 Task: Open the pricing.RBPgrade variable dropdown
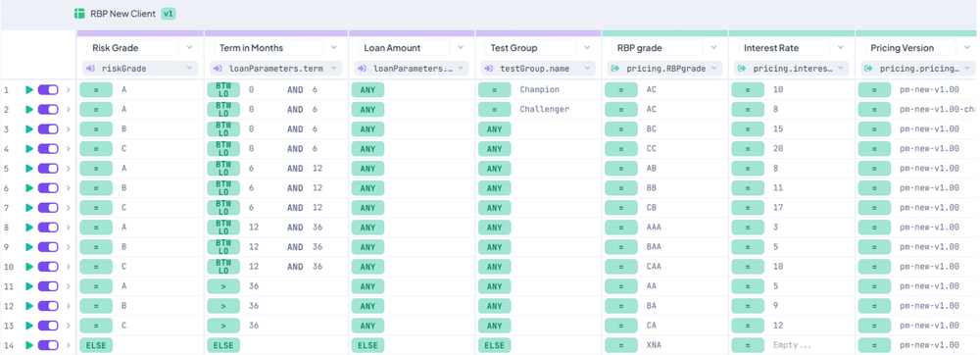coord(713,69)
